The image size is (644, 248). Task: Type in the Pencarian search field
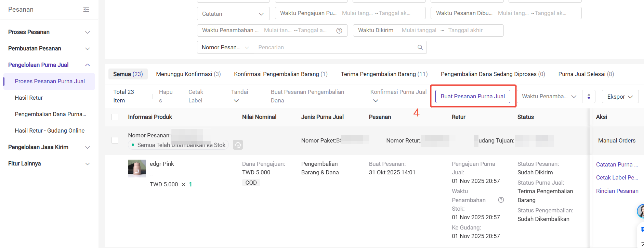click(x=335, y=47)
